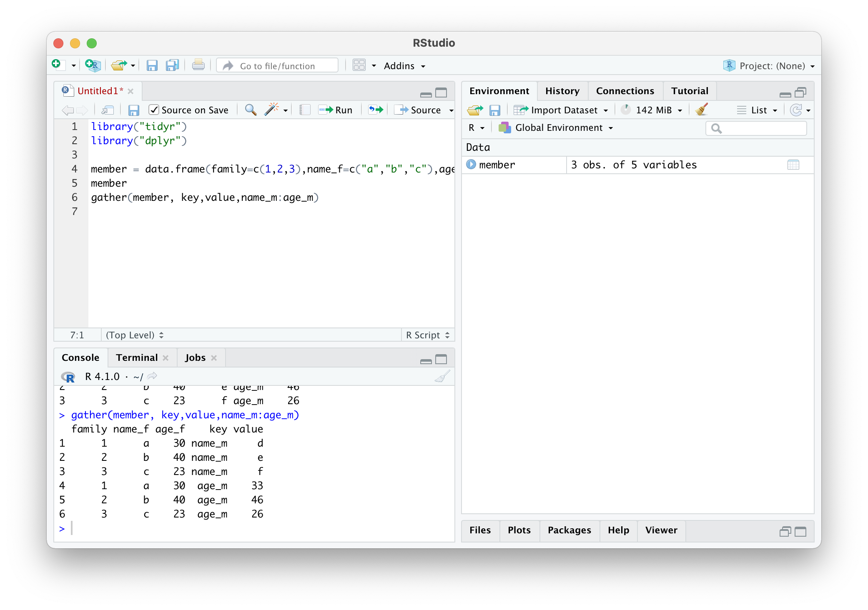The image size is (868, 610).
Task: Clear the console broom icon
Action: click(442, 377)
